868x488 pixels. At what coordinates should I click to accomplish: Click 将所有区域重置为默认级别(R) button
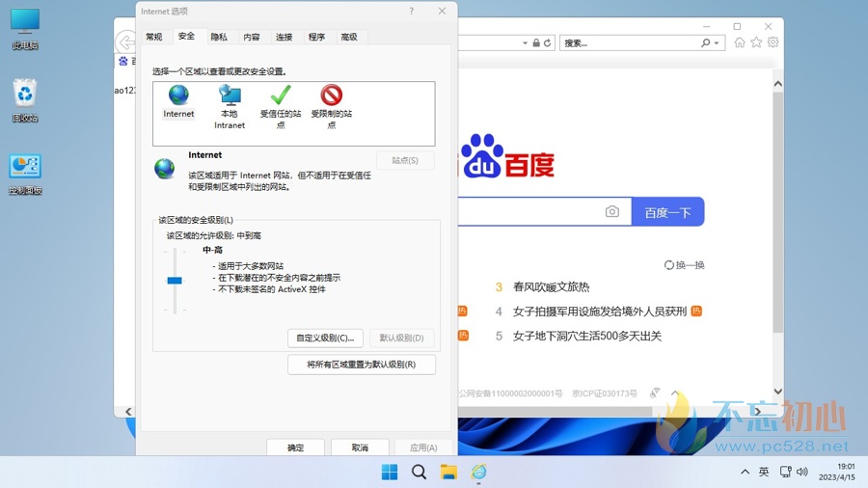(x=362, y=365)
